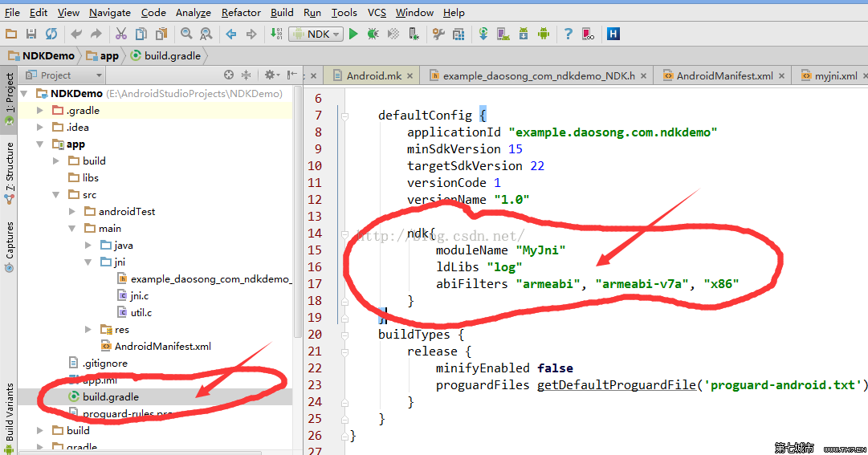Switch to the AndroidManifest.xml tab
The image size is (868, 455).
724,75
